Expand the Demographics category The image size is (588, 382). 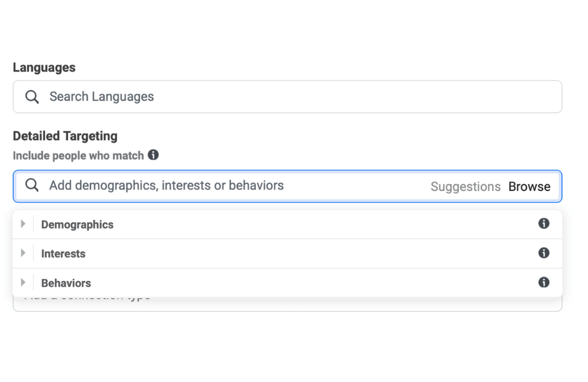click(23, 223)
